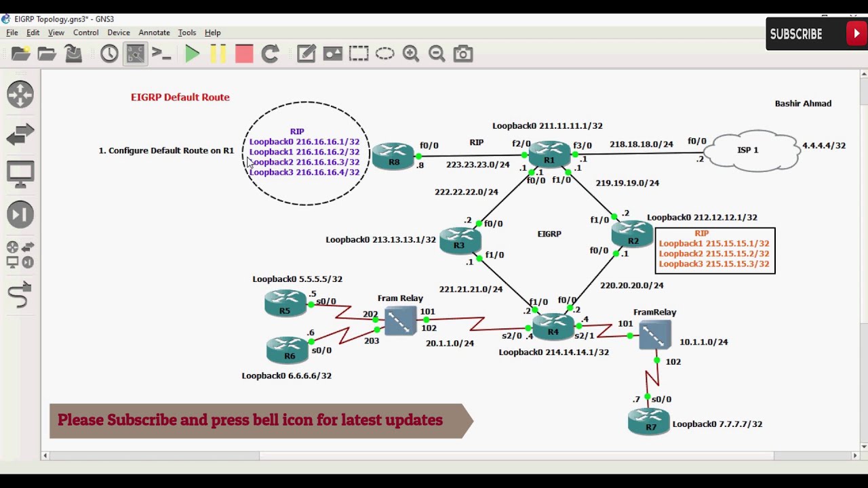Image resolution: width=868 pixels, height=488 pixels.
Task: Select router R5 in the topology
Action: tap(285, 303)
